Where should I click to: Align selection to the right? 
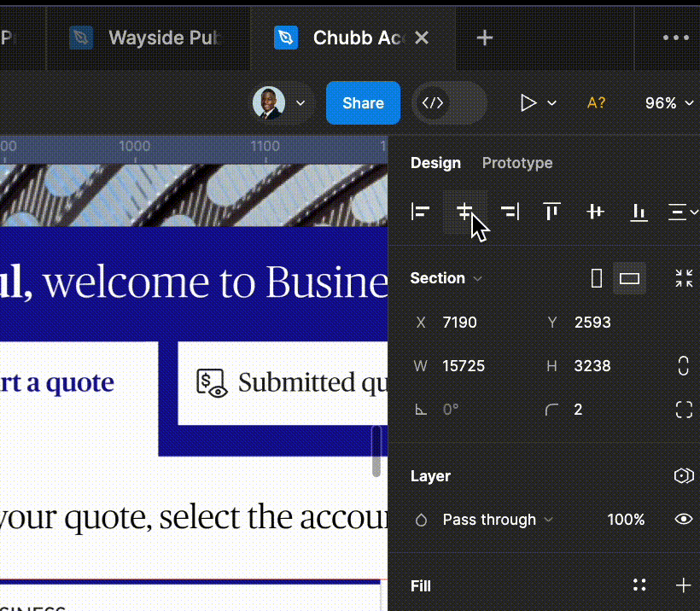pyautogui.click(x=510, y=212)
